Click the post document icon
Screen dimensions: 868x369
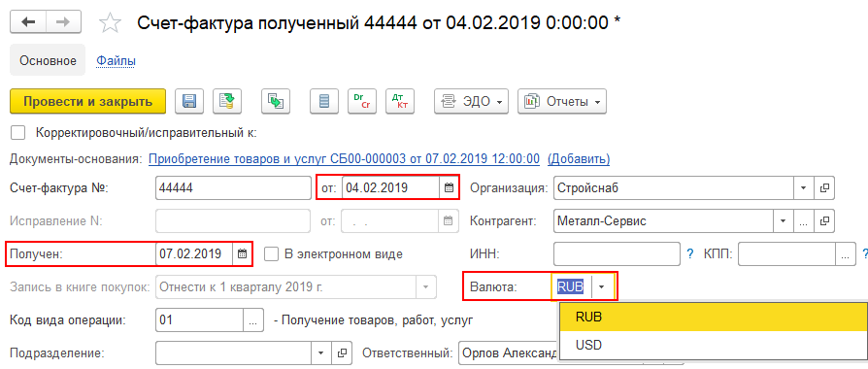click(227, 101)
